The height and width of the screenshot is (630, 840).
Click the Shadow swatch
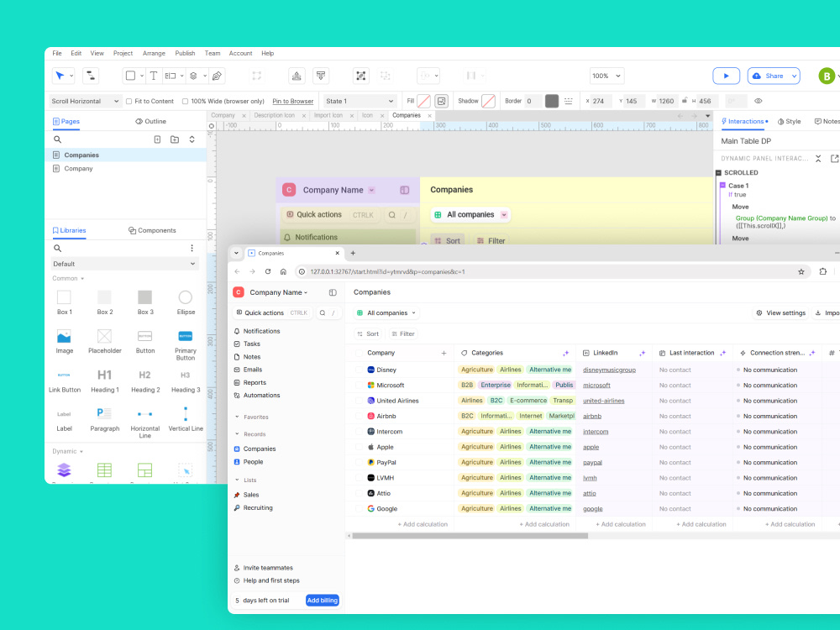(488, 101)
